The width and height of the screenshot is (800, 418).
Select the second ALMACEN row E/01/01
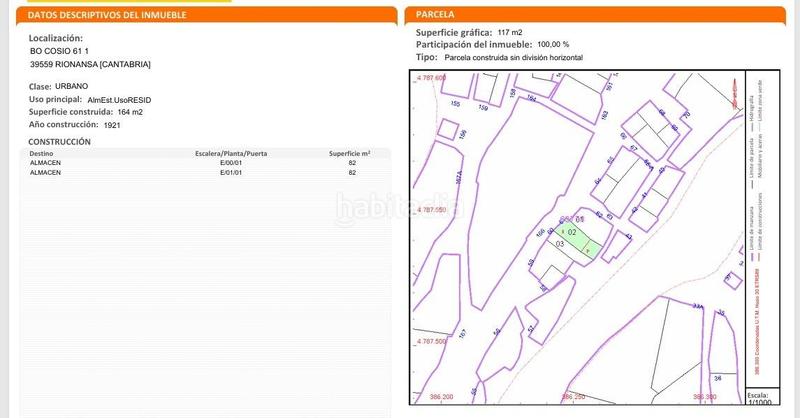200,173
